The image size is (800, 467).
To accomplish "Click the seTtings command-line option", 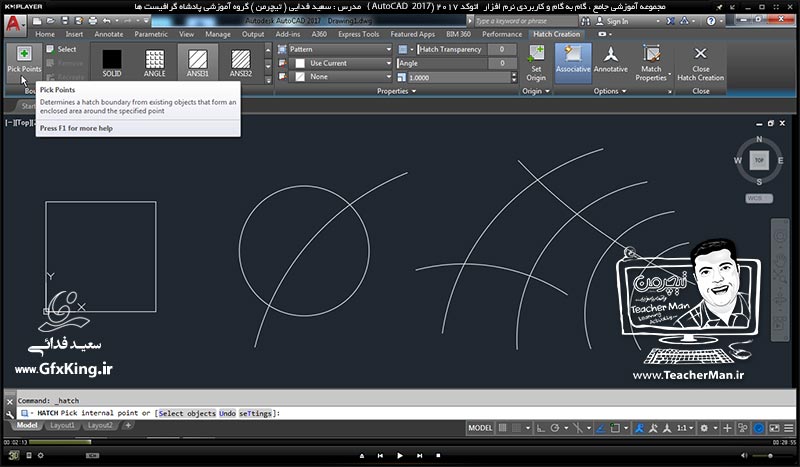I will [x=256, y=413].
